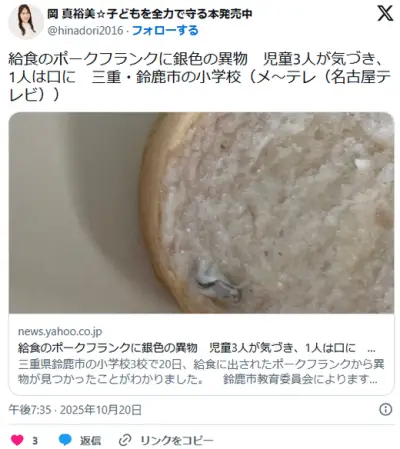Image resolution: width=400 pixels, height=449 pixels.
Task: Open the @hinadori2016 handle
Action: (x=85, y=31)
